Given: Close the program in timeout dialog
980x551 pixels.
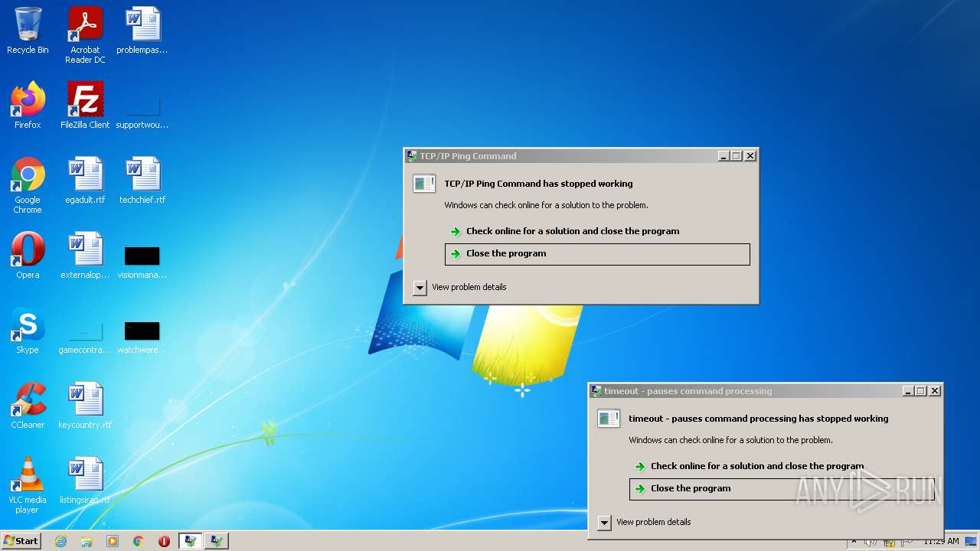Looking at the screenshot, I should (x=782, y=489).
